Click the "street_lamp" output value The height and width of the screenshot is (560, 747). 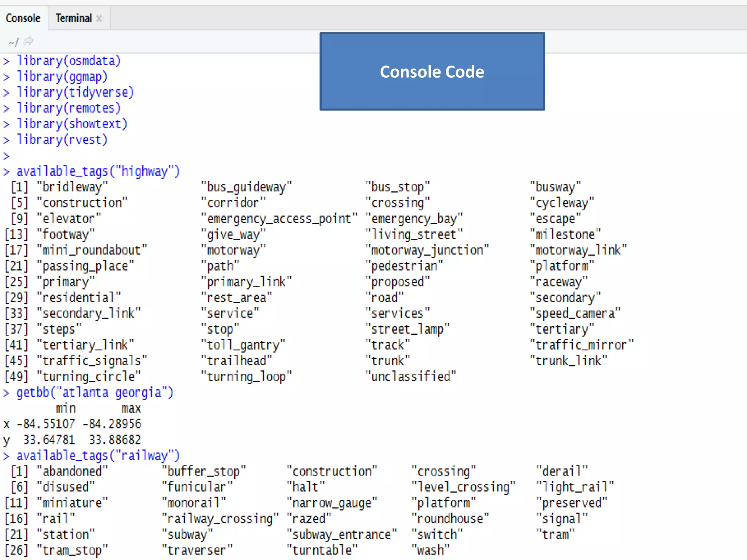(x=408, y=329)
